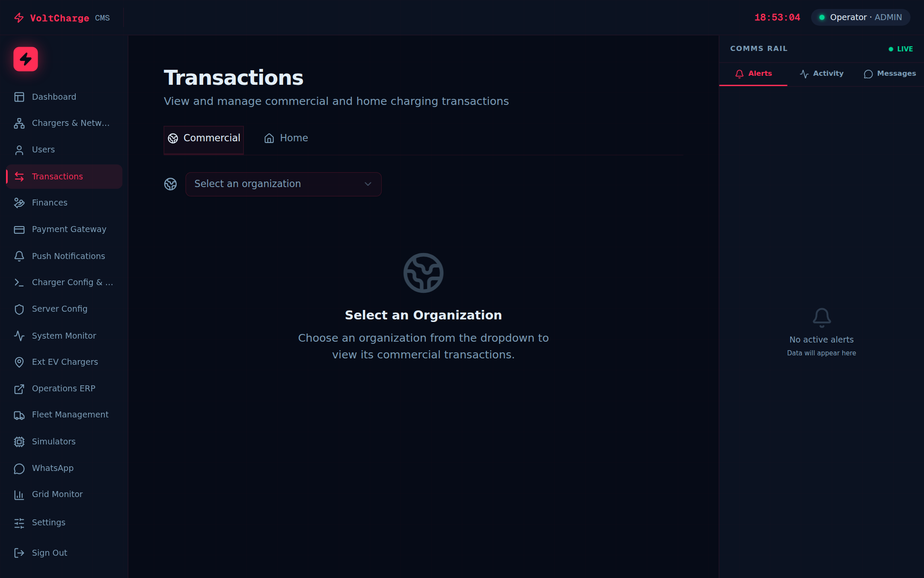The width and height of the screenshot is (924, 578).
Task: Open the System Monitor page
Action: (64, 336)
